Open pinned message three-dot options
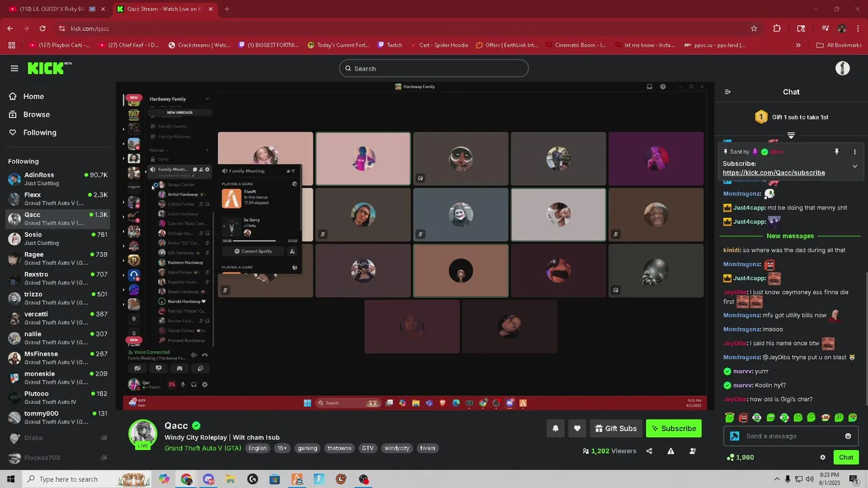 click(854, 152)
